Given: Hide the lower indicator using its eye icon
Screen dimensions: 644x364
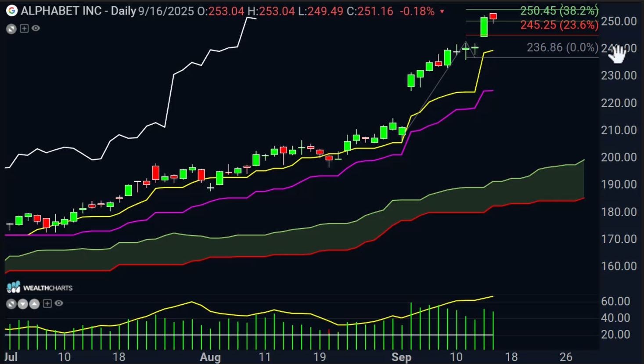Looking at the screenshot, I should pyautogui.click(x=59, y=303).
